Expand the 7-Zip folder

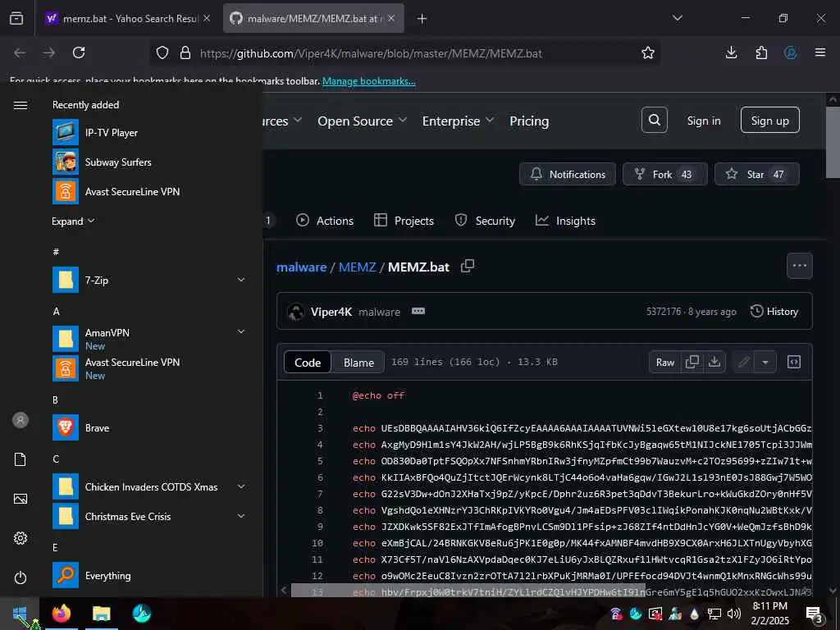(x=241, y=280)
